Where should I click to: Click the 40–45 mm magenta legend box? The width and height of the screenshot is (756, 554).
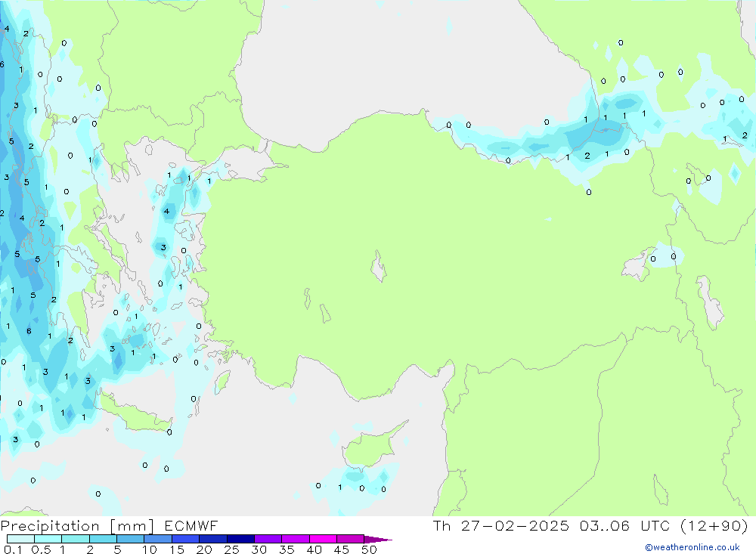323,539
